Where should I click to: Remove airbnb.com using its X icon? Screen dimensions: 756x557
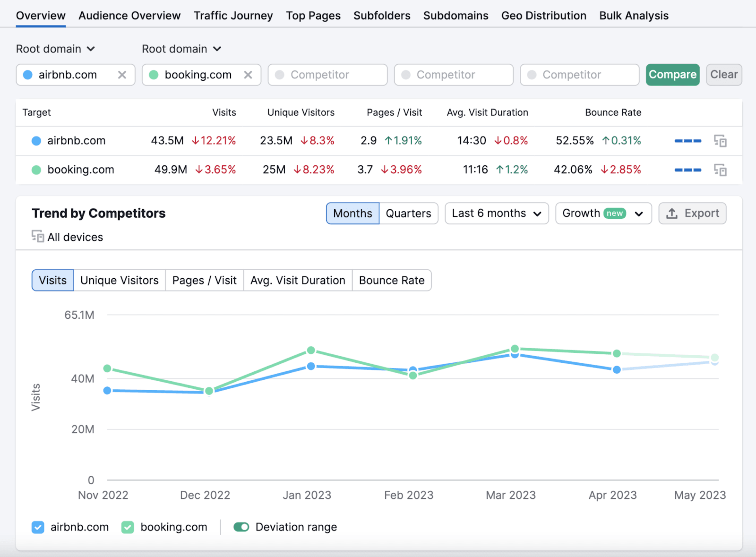pos(122,75)
